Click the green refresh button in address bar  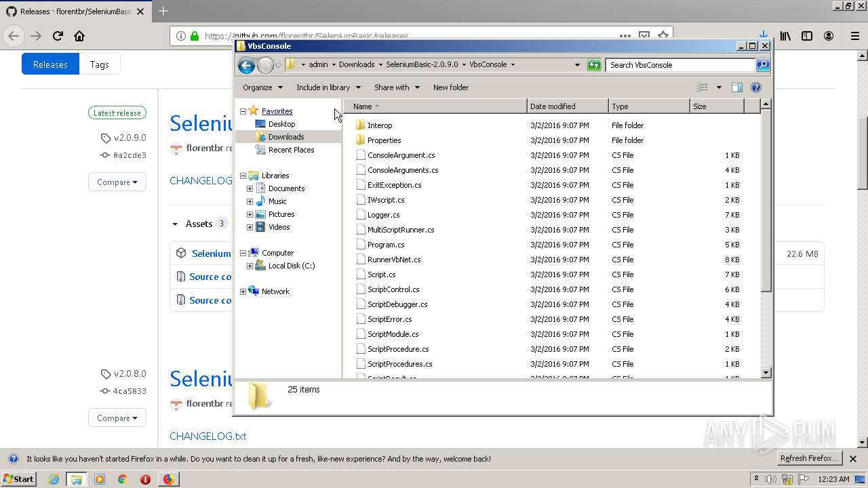click(594, 65)
